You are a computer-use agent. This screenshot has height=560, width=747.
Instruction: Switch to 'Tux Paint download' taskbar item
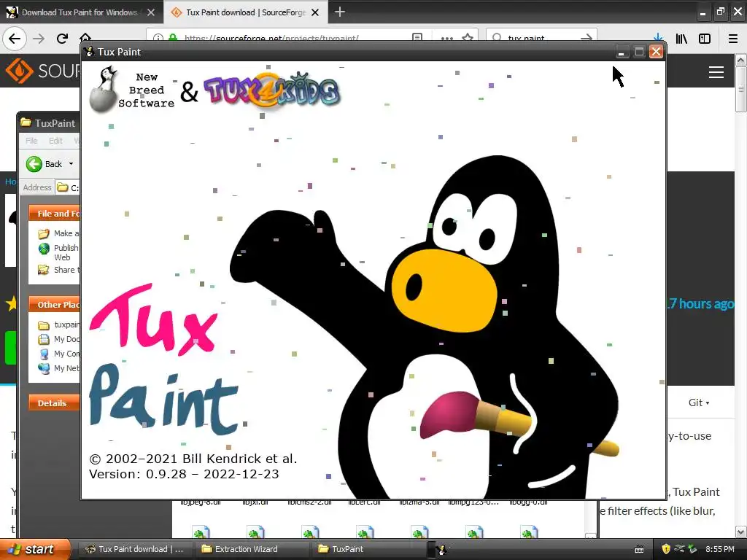134,549
